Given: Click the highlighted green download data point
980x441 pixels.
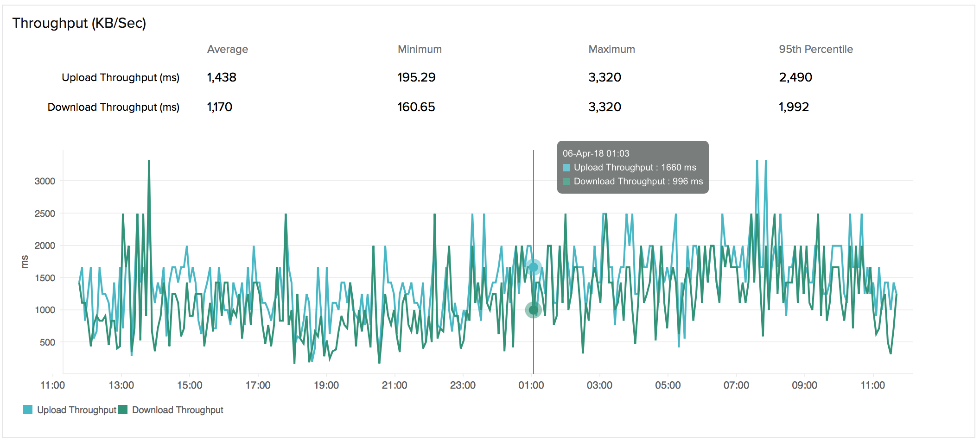Looking at the screenshot, I should click(533, 310).
